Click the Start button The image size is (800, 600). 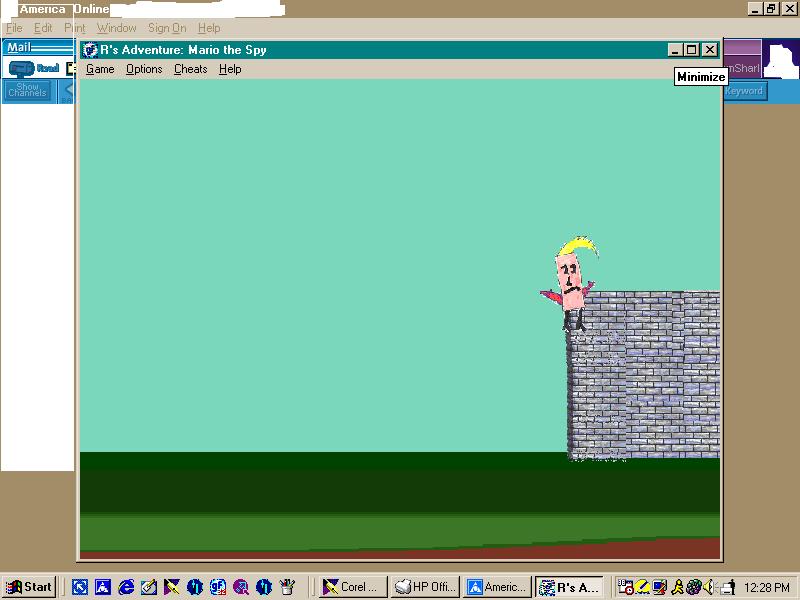[30, 587]
